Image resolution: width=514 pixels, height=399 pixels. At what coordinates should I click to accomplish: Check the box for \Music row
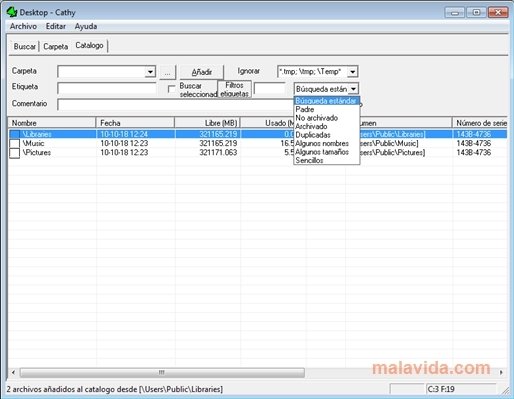(14, 144)
